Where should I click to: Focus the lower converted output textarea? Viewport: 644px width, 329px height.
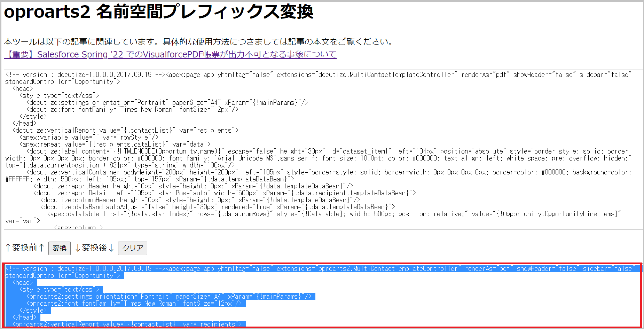(x=322, y=296)
